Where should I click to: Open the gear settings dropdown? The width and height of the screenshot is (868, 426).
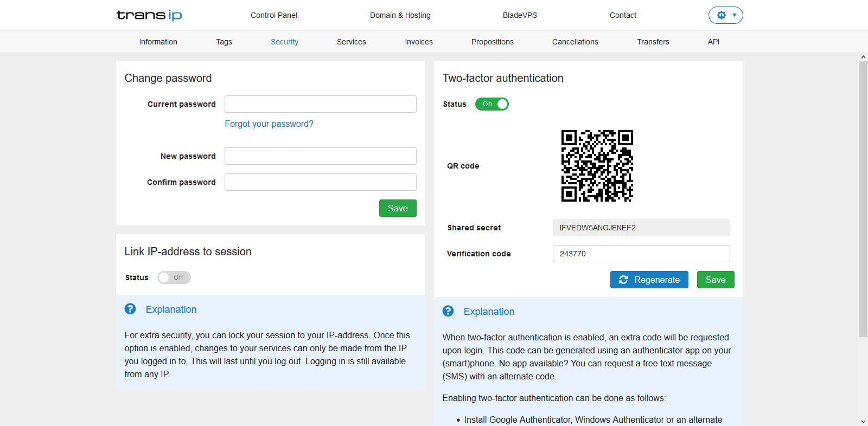pos(725,15)
